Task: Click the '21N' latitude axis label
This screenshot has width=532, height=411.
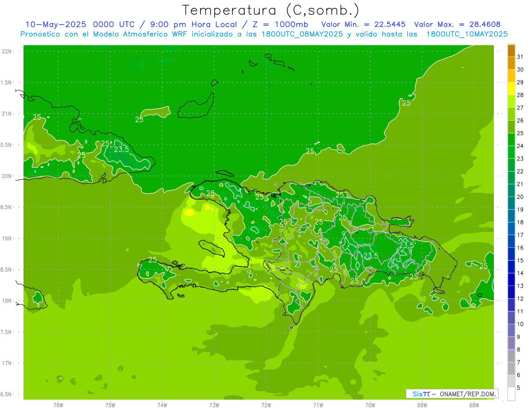Action: 7,114
